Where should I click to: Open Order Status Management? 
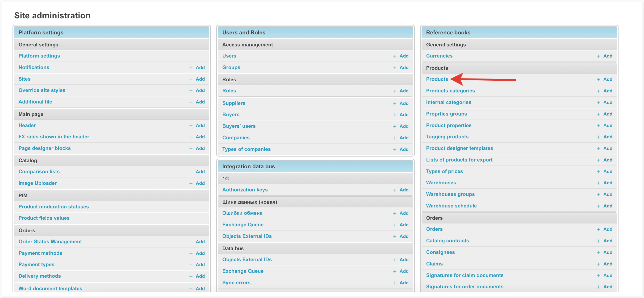coord(50,242)
